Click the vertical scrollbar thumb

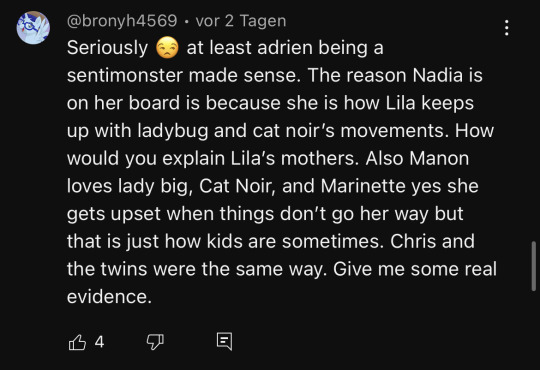[x=534, y=266]
